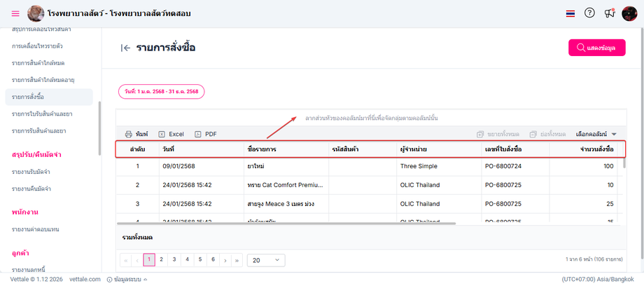The height and width of the screenshot is (286, 644).
Task: Sort by จำนวนสั่งซื้อ column header
Action: point(583,149)
